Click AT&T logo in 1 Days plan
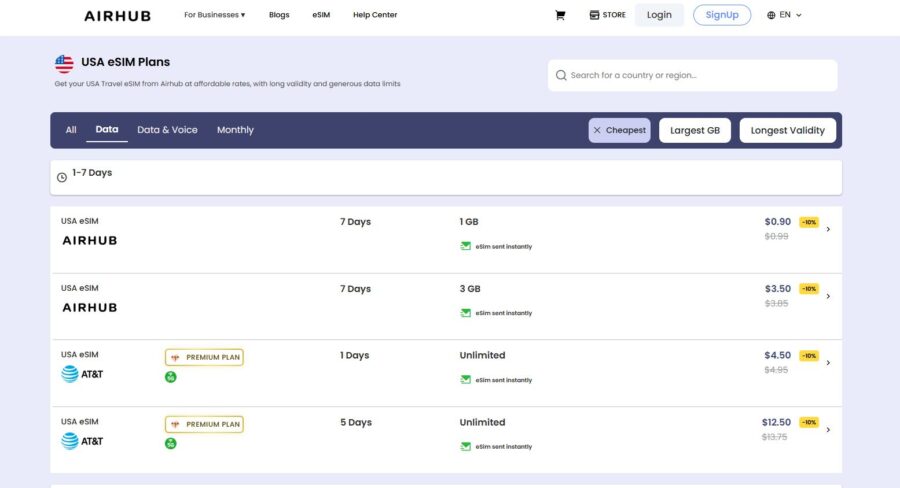The width and height of the screenshot is (900, 488). pyautogui.click(x=82, y=374)
